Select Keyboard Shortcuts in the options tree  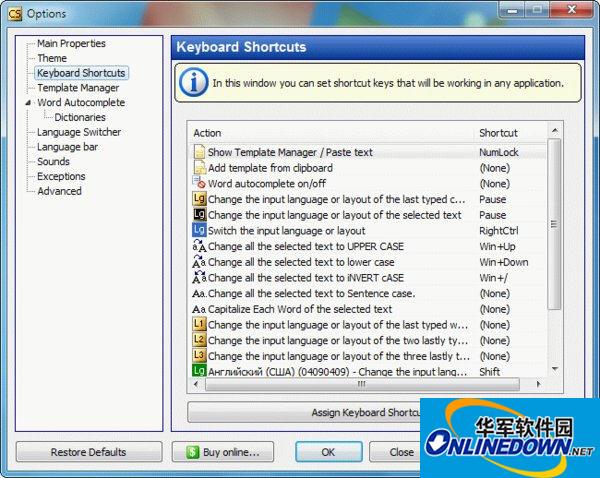click(x=81, y=73)
